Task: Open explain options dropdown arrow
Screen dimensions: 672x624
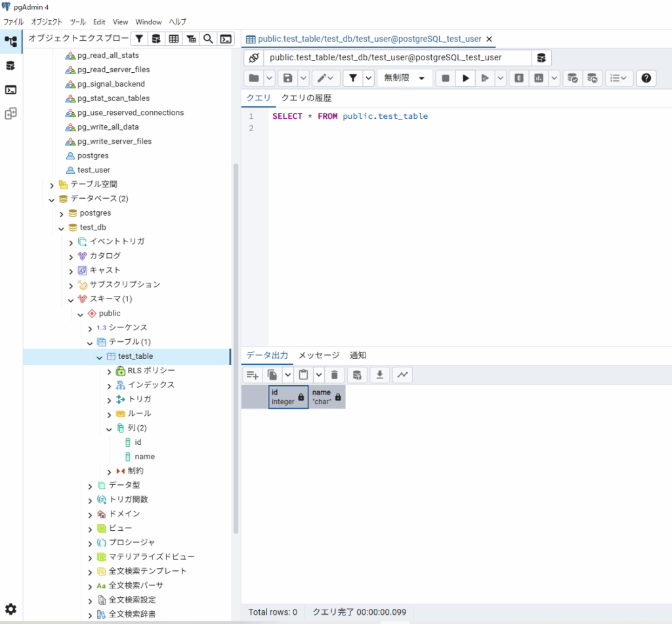Action: click(x=554, y=78)
